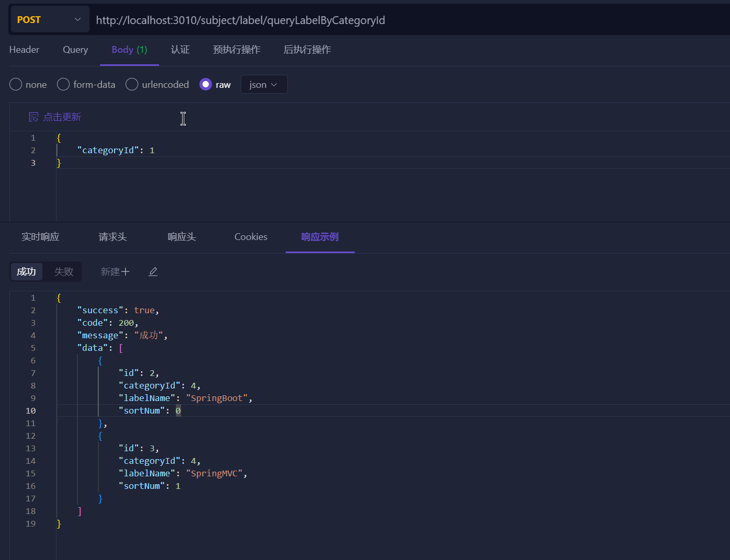Click the "message": "成功" line
Screen dimensions: 730x560
[x=122, y=335]
